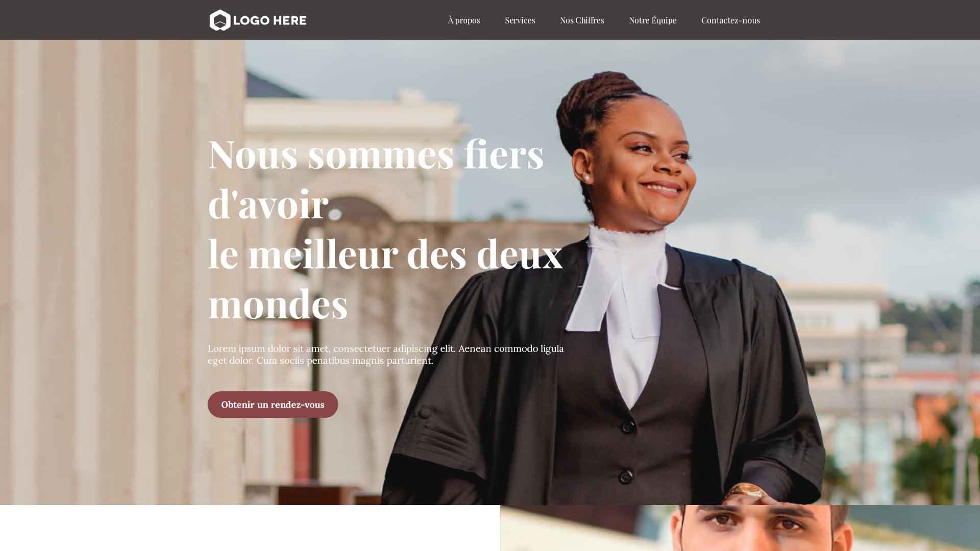980x551 pixels.
Task: Click the heading word 'mondes'
Action: [278, 303]
